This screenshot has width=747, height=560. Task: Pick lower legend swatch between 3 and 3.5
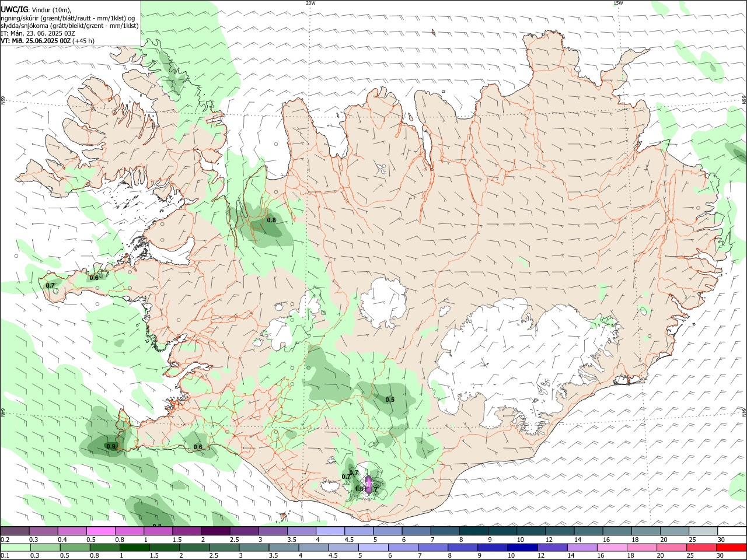point(255,547)
